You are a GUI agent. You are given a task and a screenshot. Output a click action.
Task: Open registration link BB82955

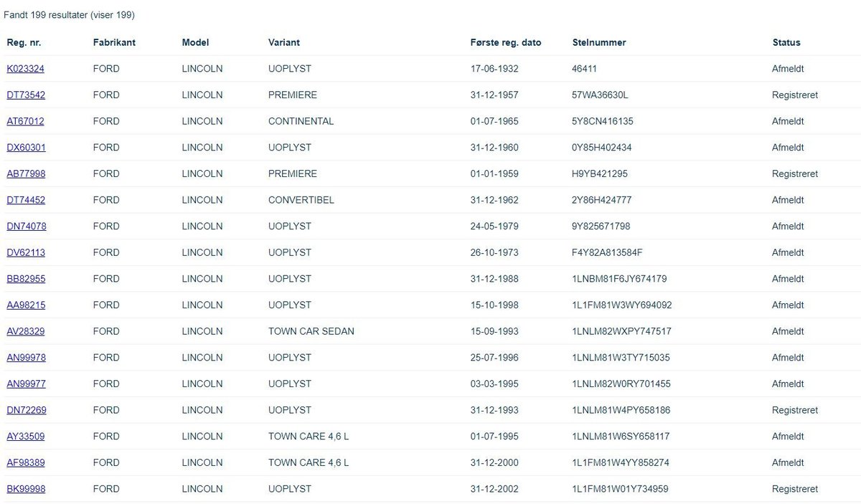26,279
